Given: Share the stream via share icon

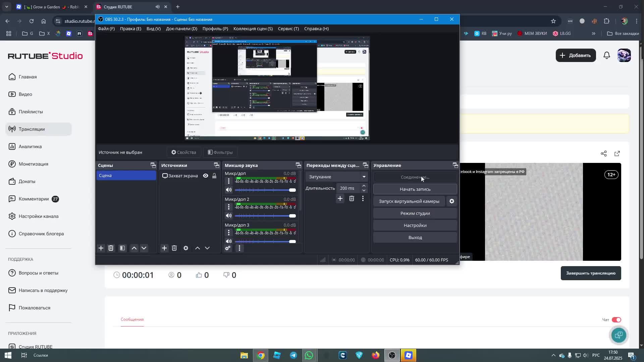Looking at the screenshot, I should click(604, 154).
